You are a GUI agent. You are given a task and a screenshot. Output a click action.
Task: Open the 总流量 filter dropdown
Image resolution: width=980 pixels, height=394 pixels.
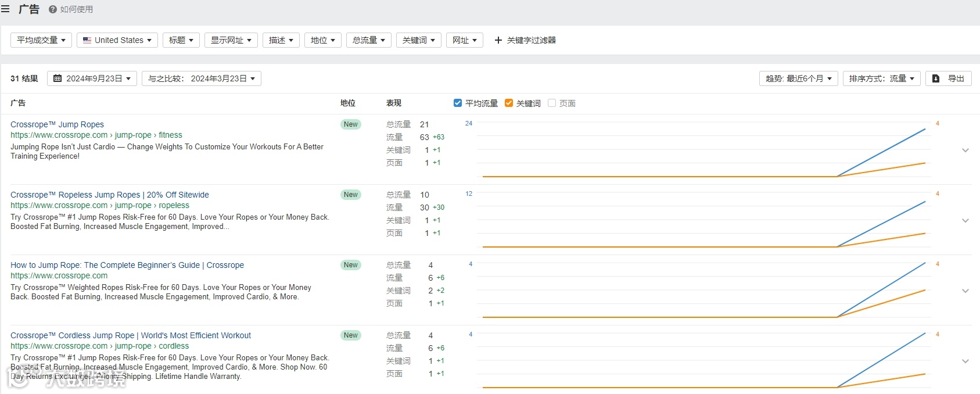369,40
